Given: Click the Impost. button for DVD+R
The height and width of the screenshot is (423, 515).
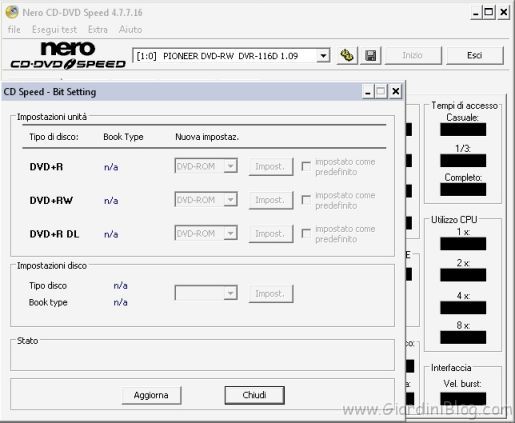Looking at the screenshot, I should (271, 166).
